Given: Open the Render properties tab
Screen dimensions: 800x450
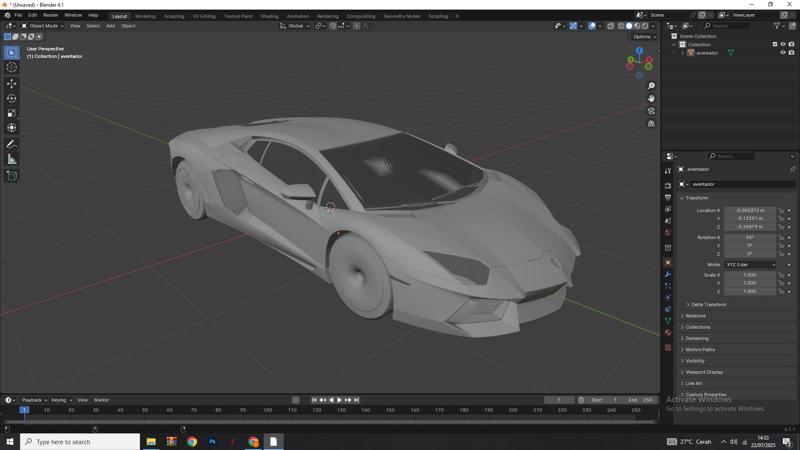Looking at the screenshot, I should pos(668,186).
